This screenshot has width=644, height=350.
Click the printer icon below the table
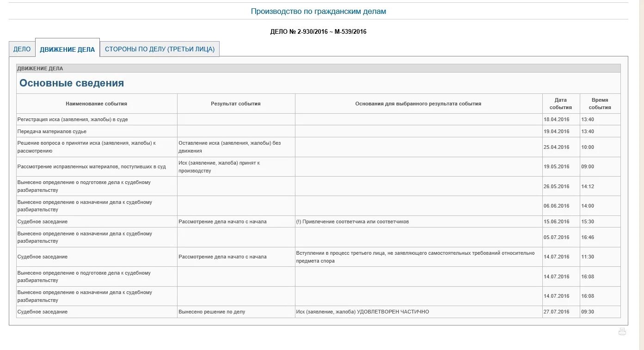click(622, 332)
